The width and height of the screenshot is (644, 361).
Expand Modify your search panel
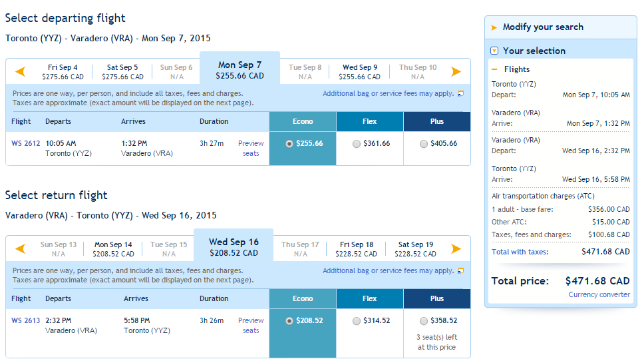(x=543, y=27)
